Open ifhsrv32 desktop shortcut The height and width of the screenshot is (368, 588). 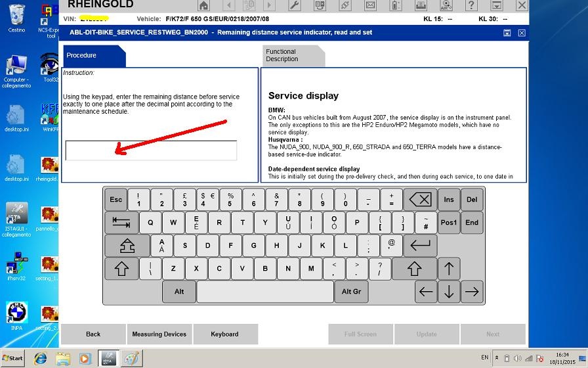[16, 267]
